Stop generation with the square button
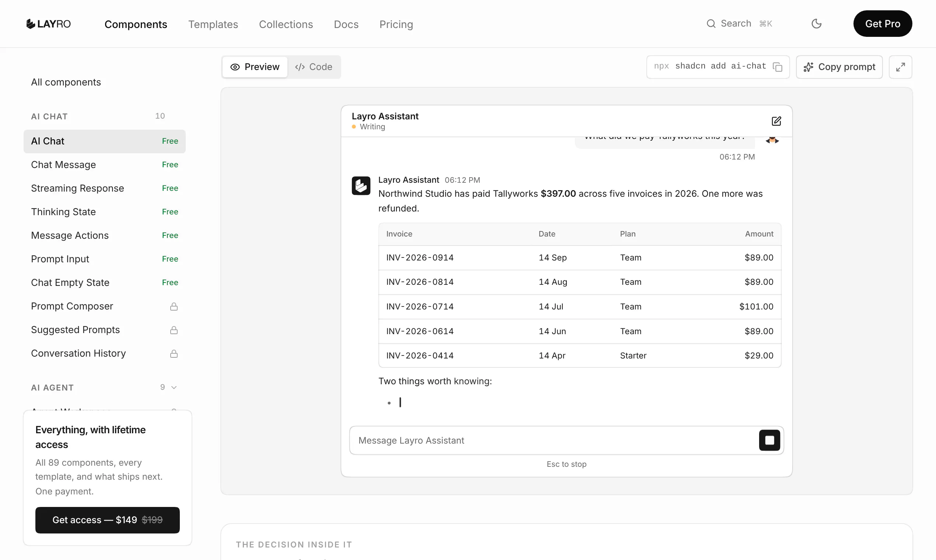Screen dimensions: 936x560 (x=769, y=440)
